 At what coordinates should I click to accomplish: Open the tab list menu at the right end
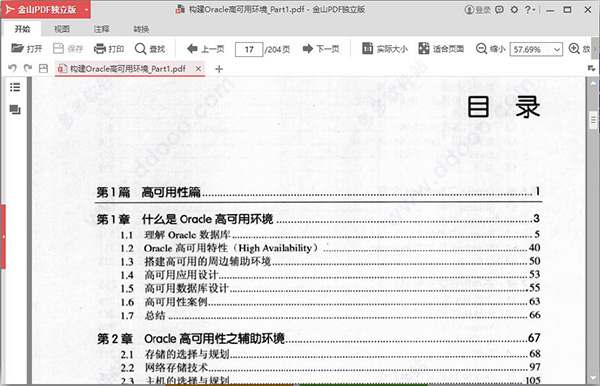(x=591, y=68)
